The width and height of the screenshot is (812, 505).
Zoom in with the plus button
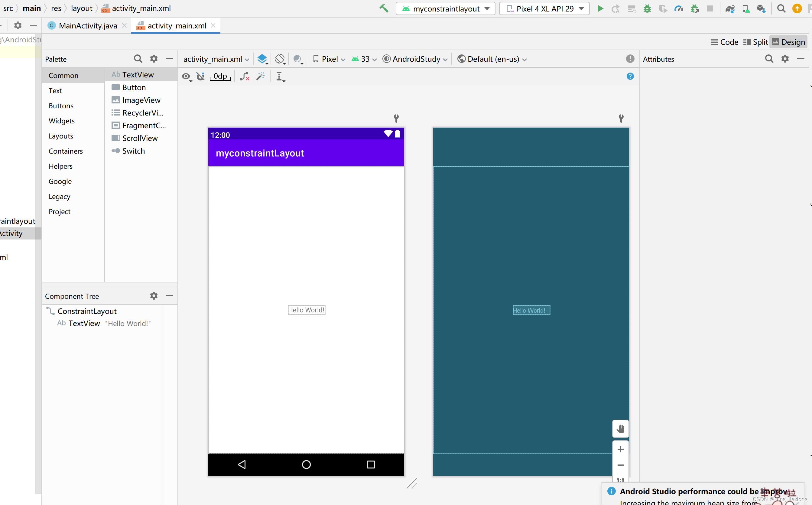pos(620,449)
